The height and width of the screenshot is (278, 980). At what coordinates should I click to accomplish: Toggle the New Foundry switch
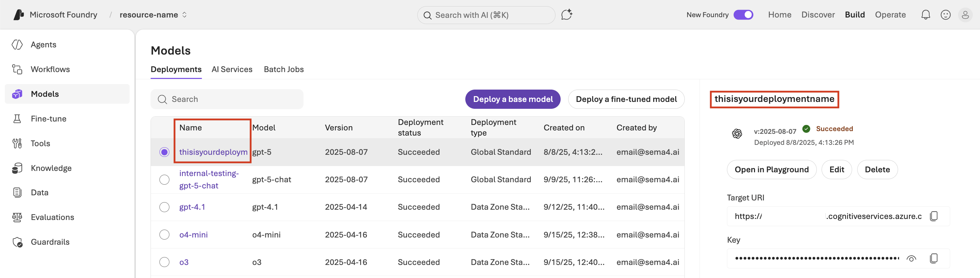pos(743,15)
